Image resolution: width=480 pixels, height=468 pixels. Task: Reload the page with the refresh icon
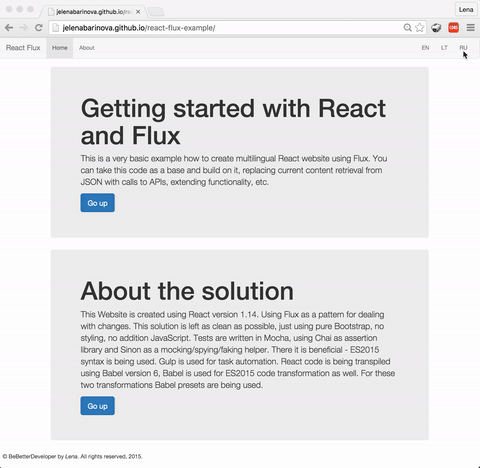tap(39, 28)
